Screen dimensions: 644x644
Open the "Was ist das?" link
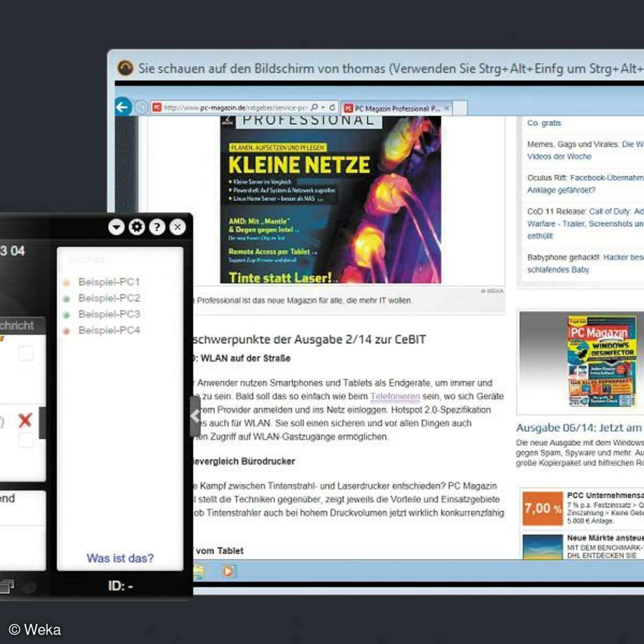pos(120,558)
